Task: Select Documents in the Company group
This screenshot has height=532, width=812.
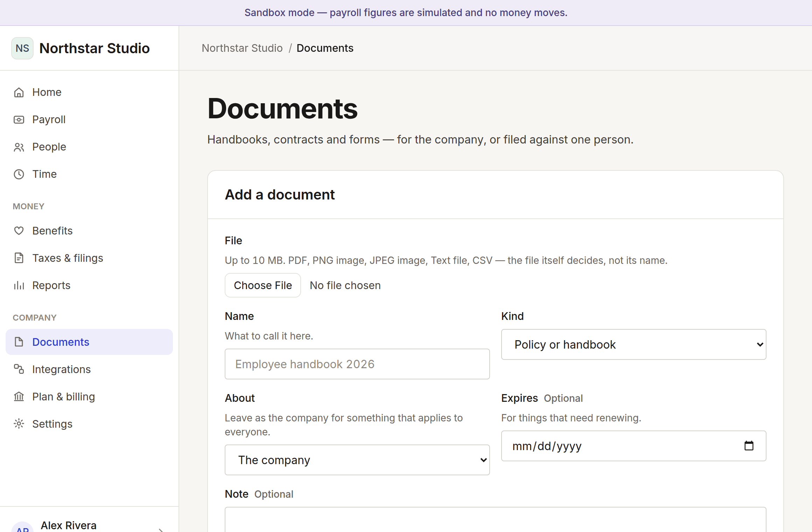Action: 89,342
